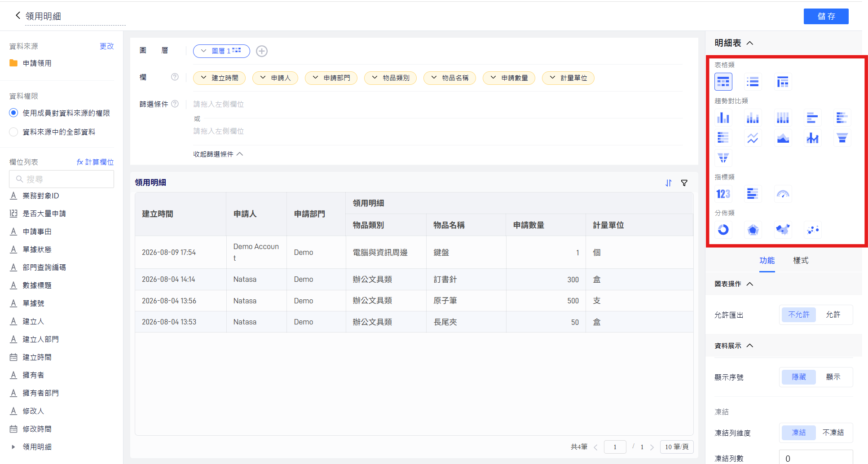Set 顯示序號 to 隱藏
Screen dimensions: 868x464
[798, 377]
